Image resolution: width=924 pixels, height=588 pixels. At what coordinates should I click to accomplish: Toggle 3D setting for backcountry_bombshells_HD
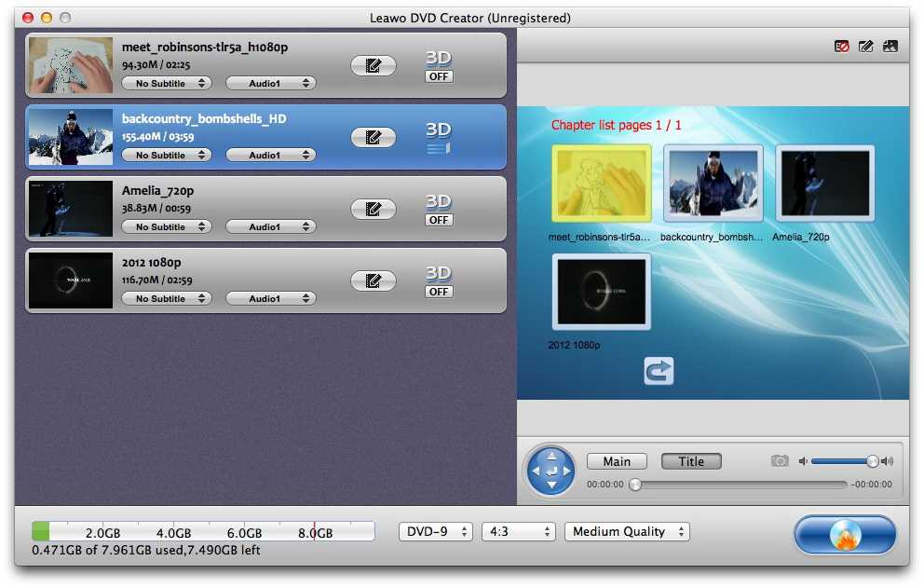tap(439, 148)
